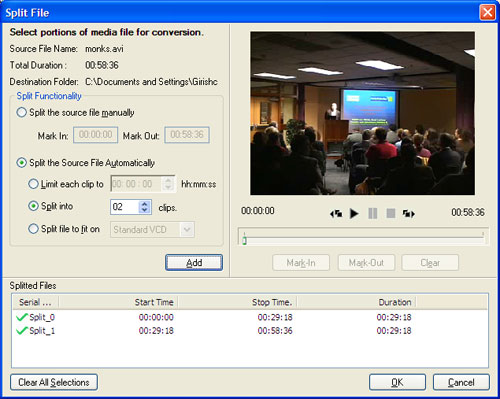Click the step forward playback icon
This screenshot has height=399, width=500.
pyautogui.click(x=409, y=213)
